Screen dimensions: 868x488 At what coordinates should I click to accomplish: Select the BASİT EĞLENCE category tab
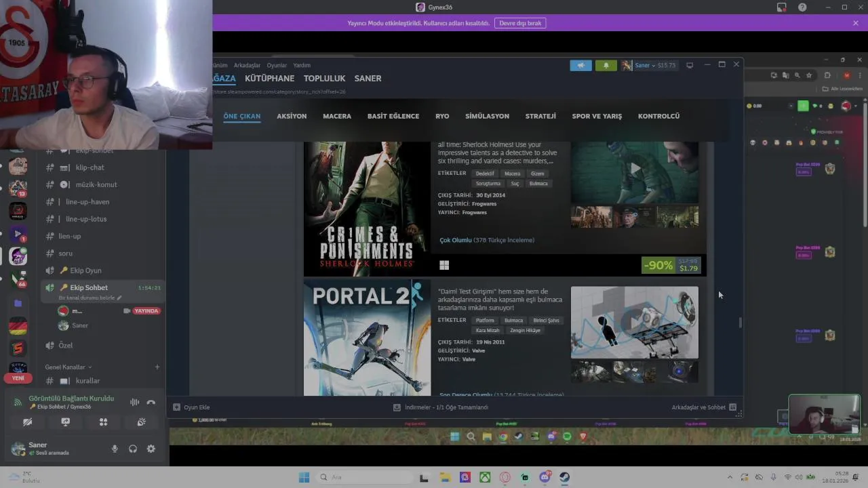coord(393,116)
